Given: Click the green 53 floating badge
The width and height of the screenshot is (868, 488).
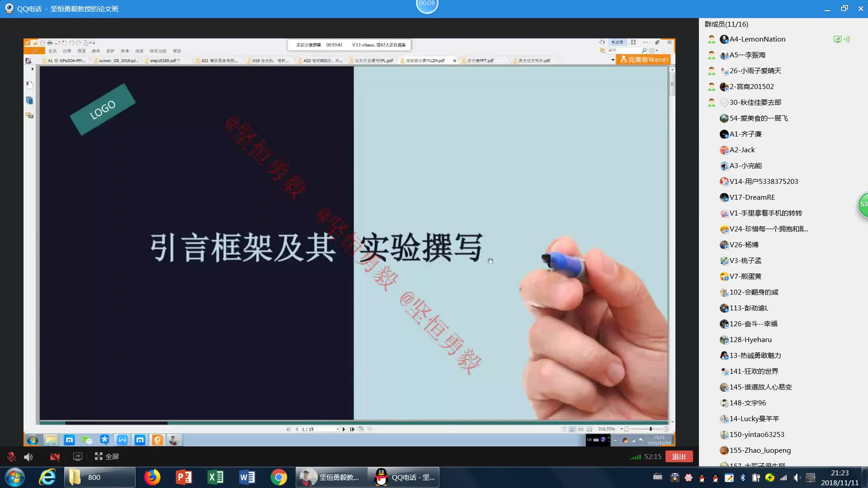Looking at the screenshot, I should pyautogui.click(x=863, y=205).
